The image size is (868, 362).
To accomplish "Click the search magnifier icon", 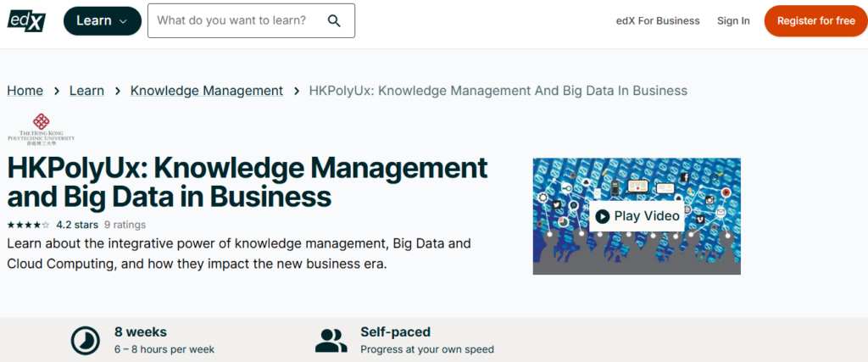I will [x=334, y=21].
